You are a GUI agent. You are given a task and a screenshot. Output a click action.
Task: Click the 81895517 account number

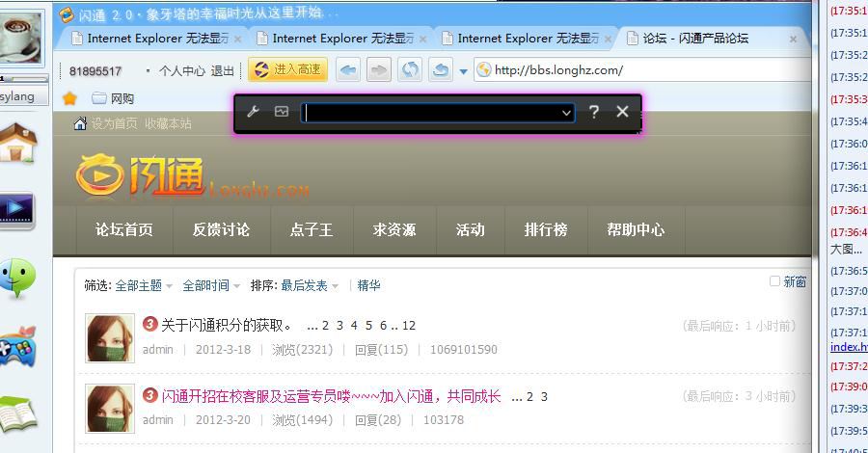click(95, 71)
